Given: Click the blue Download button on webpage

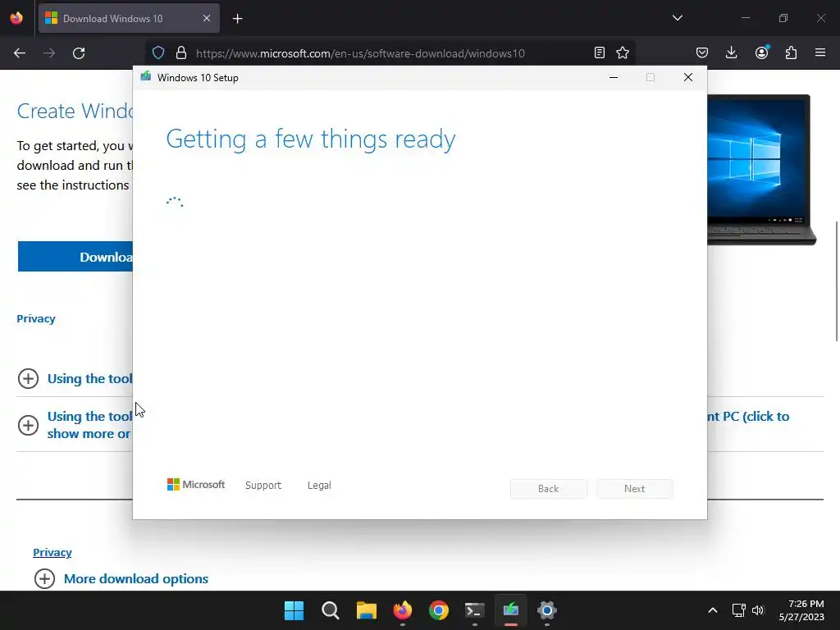Looking at the screenshot, I should pos(75,257).
